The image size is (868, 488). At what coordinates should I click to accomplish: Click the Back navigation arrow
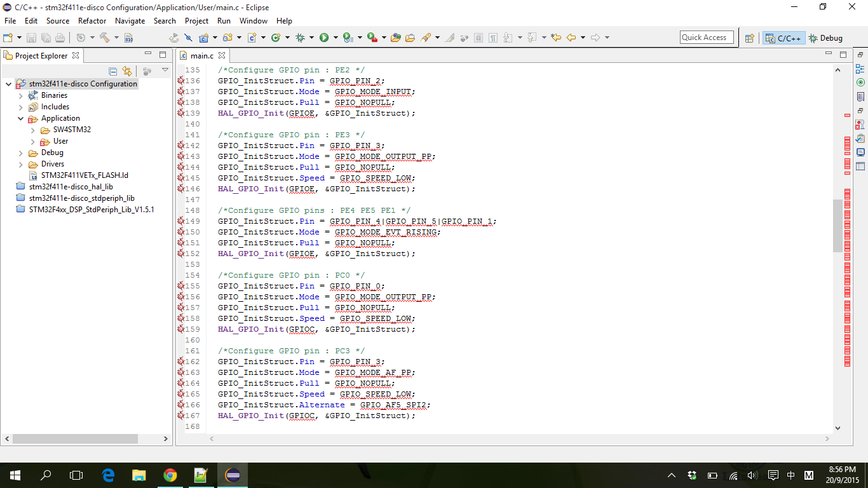571,37
